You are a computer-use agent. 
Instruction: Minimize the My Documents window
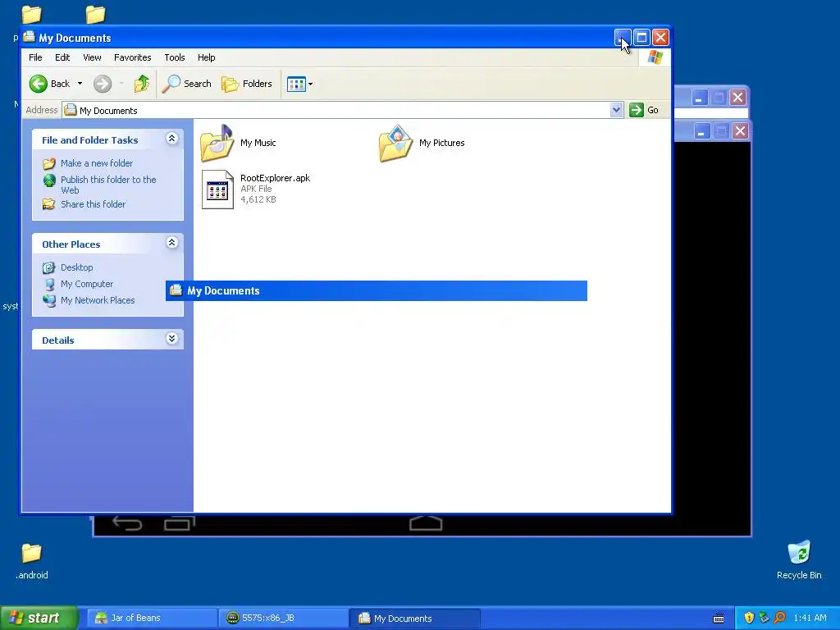coord(623,38)
